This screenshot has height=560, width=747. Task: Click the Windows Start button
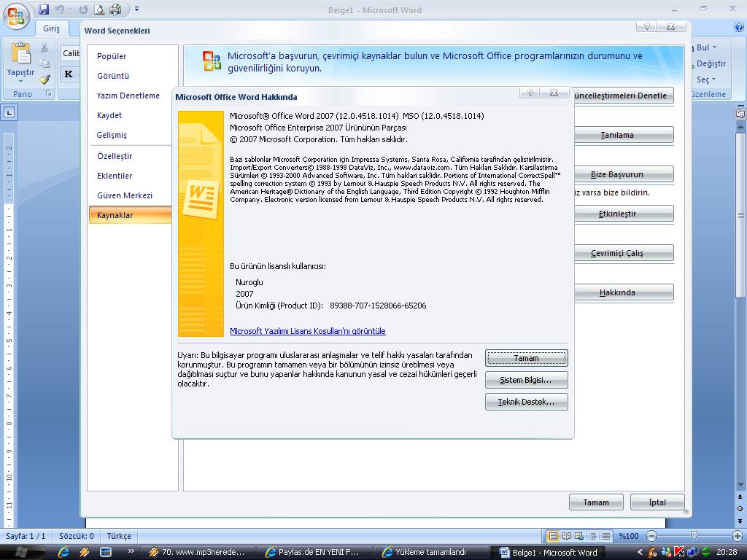point(21,552)
